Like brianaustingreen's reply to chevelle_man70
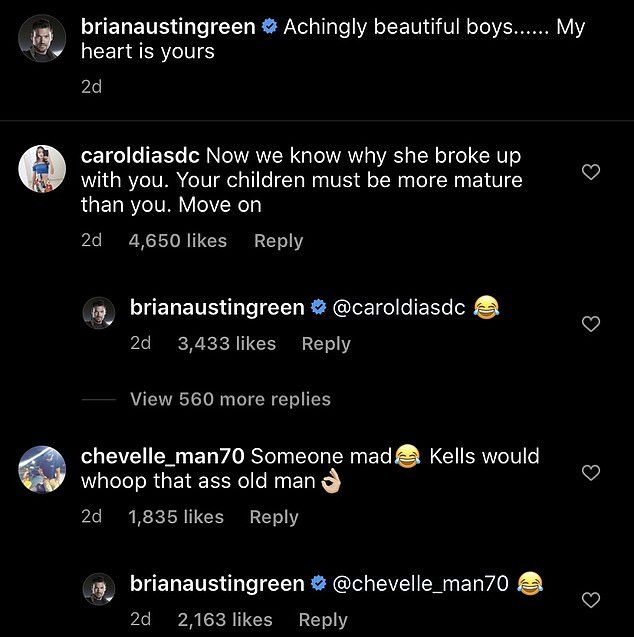This screenshot has height=637, width=634. pyautogui.click(x=591, y=600)
